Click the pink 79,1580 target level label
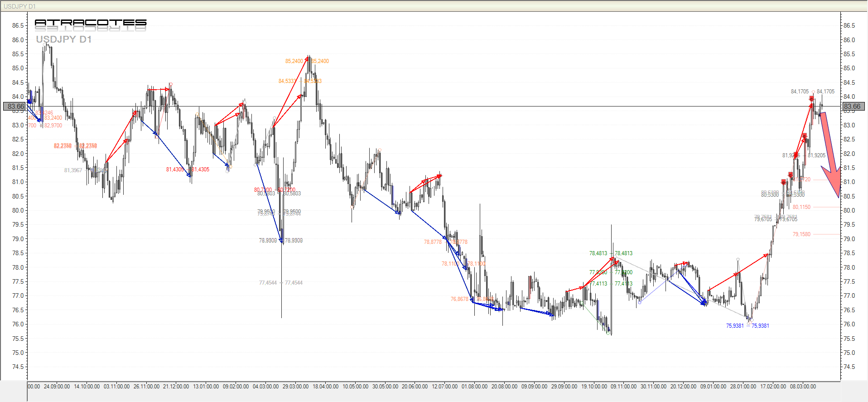This screenshot has width=868, height=402. click(x=801, y=234)
